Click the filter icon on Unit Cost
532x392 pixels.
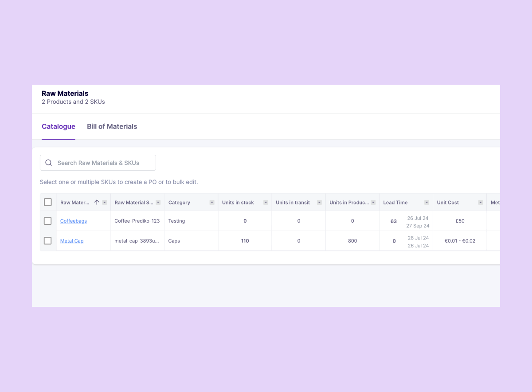(x=480, y=202)
